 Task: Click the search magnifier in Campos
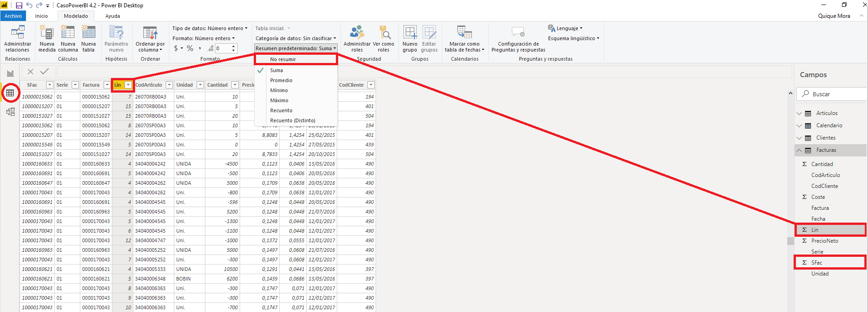click(805, 94)
